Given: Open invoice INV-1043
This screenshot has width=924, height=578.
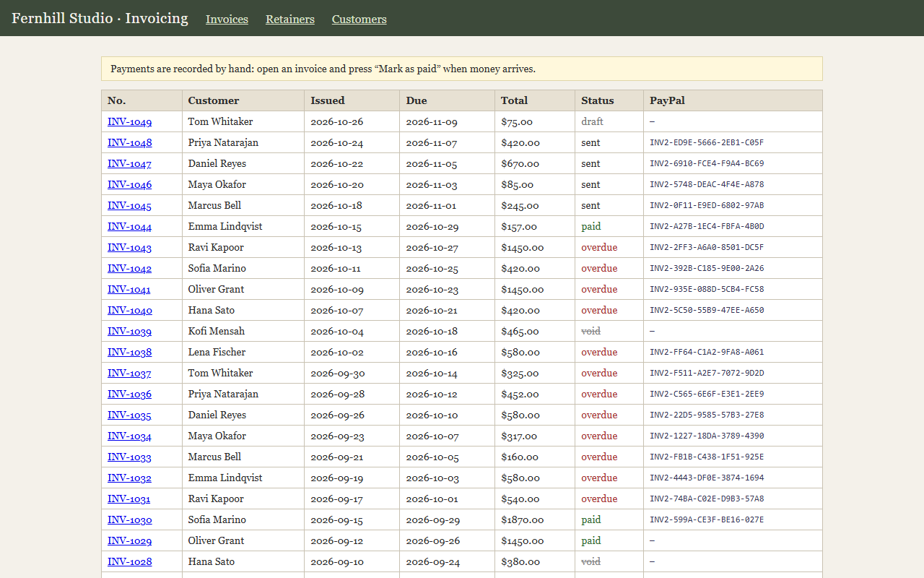Looking at the screenshot, I should point(130,248).
